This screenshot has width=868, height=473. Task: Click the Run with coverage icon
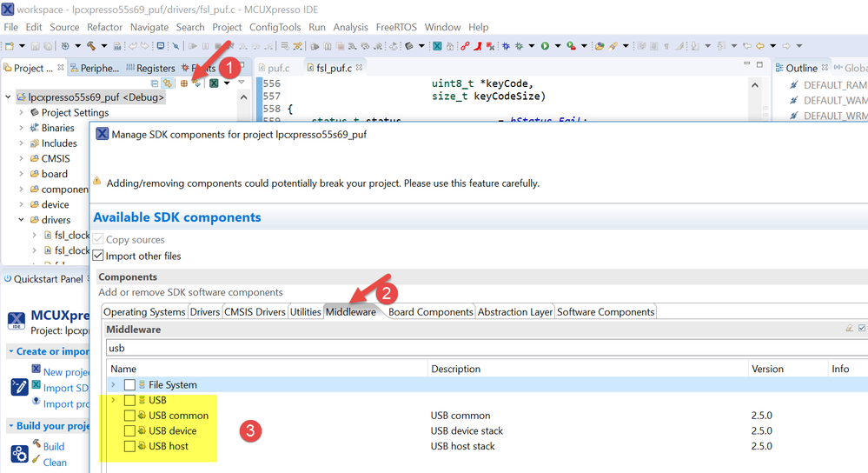coord(572,46)
